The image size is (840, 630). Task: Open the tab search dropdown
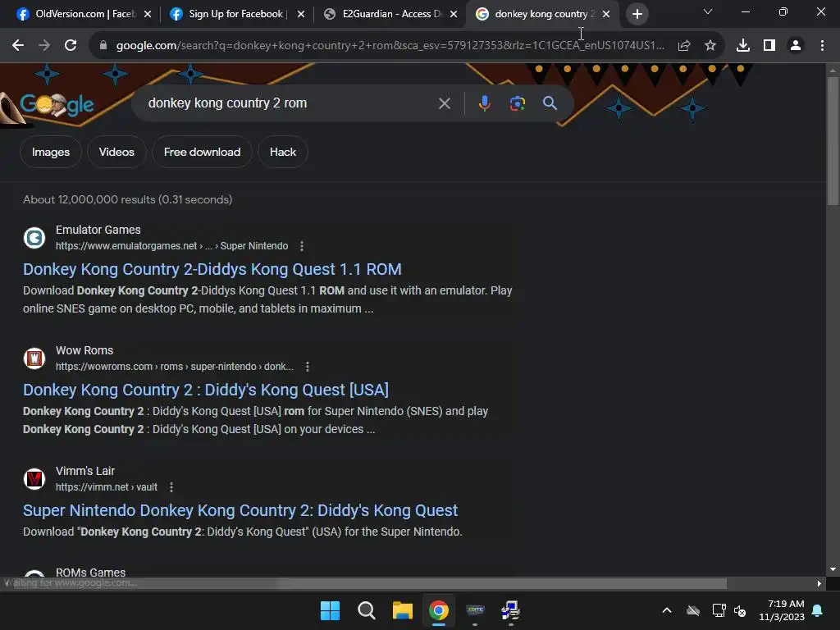[x=708, y=11]
